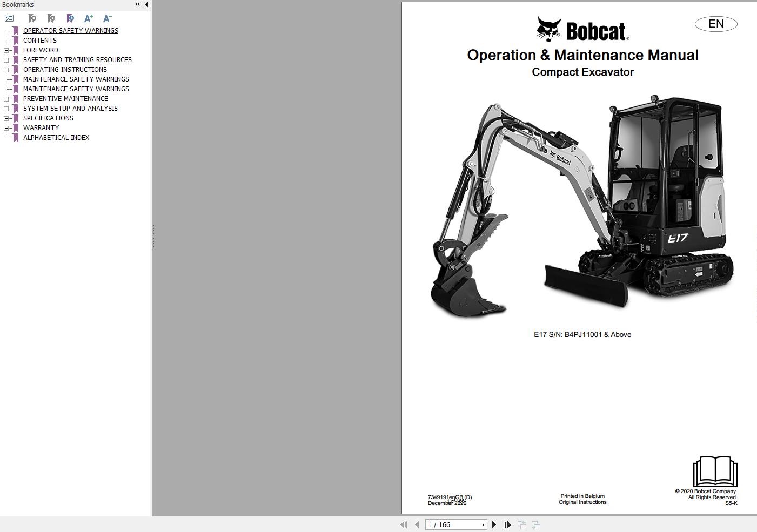Select the SPECIFICATIONS bookmark
Viewport: 757px width, 532px height.
tap(48, 118)
